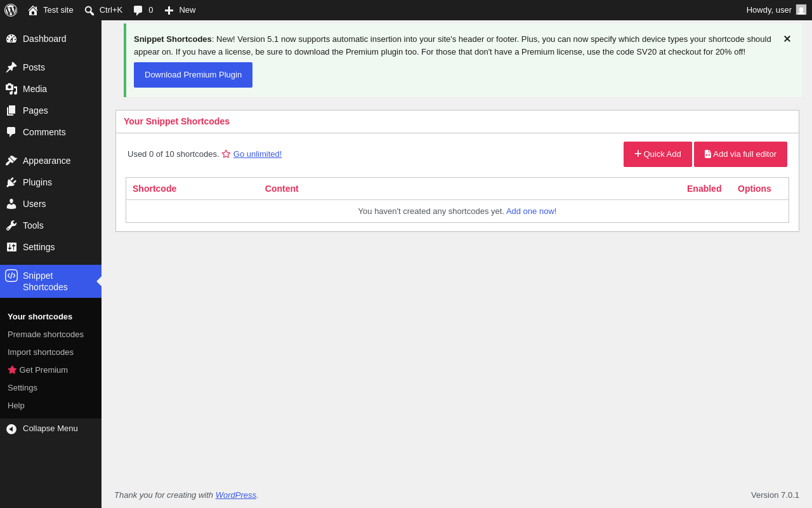Image resolution: width=812 pixels, height=508 pixels.
Task: Click the Test site name
Action: (58, 10)
